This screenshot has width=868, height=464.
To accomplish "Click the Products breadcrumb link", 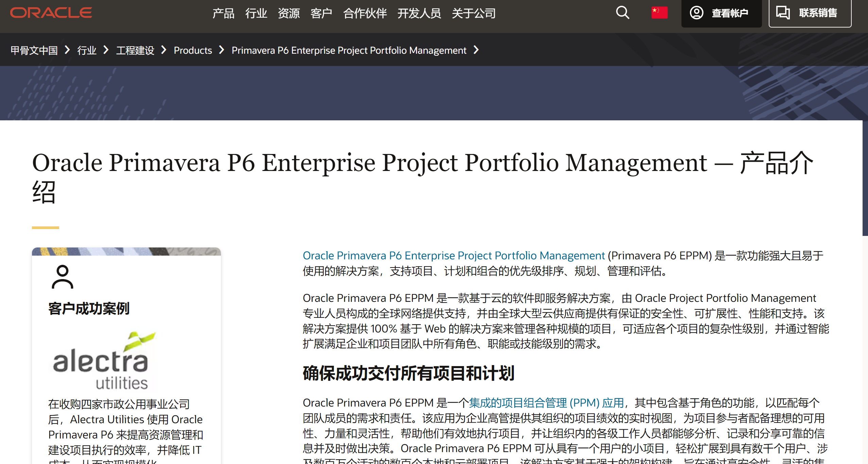I will [193, 50].
